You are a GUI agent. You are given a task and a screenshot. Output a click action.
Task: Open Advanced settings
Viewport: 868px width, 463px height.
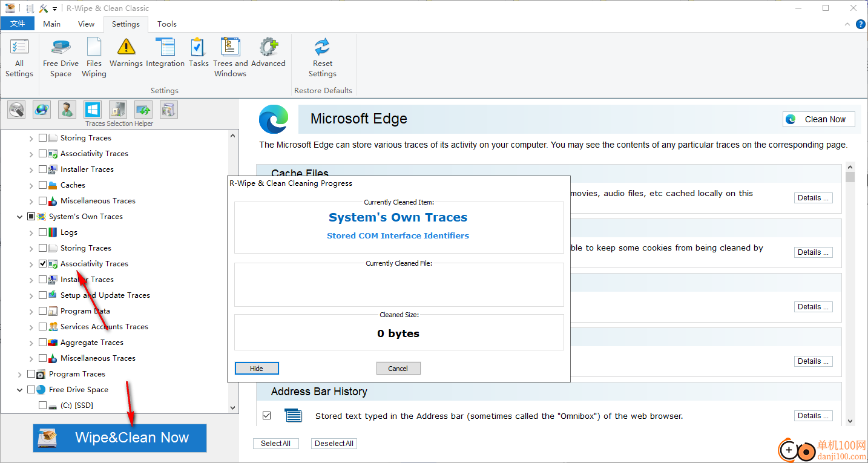[x=268, y=53]
